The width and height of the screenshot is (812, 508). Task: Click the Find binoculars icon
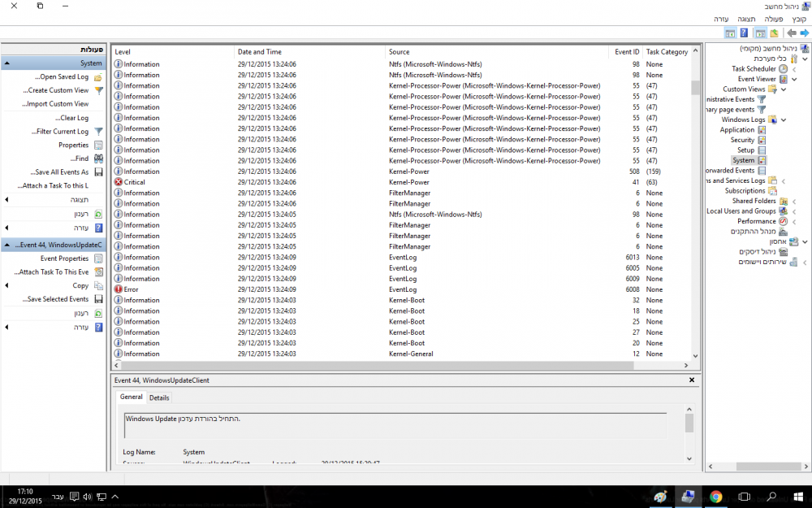[98, 158]
